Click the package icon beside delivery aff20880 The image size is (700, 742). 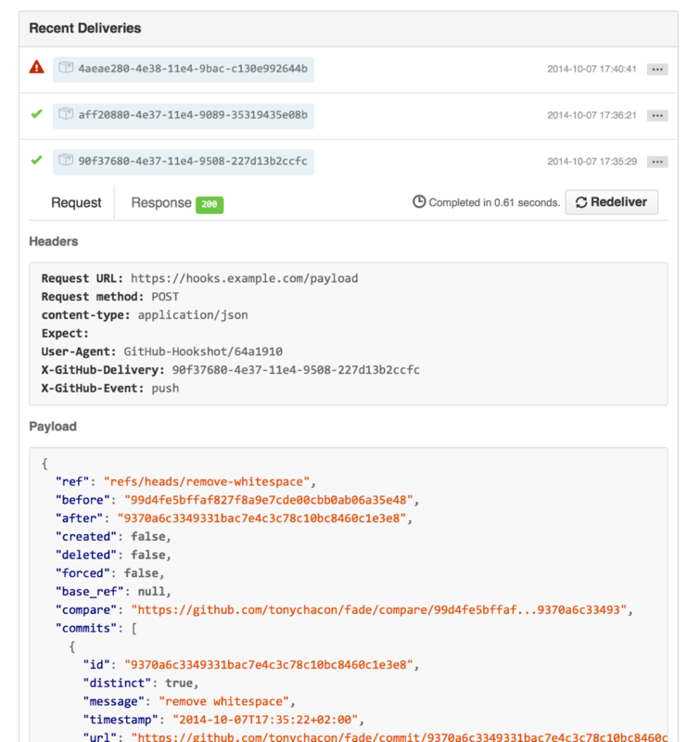coord(65,115)
